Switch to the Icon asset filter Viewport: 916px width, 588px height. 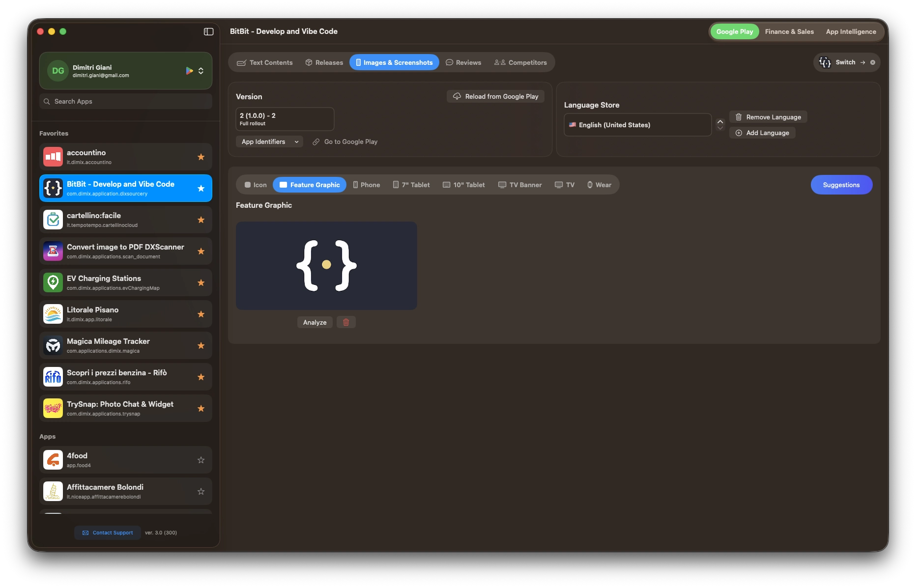(x=255, y=185)
